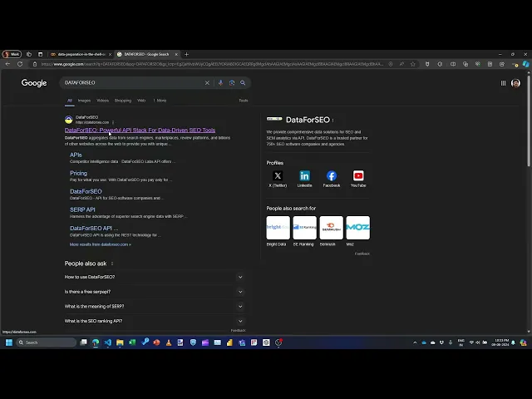The image size is (532, 399).
Task: Bookmark page with star icon
Action: pyautogui.click(x=413, y=64)
